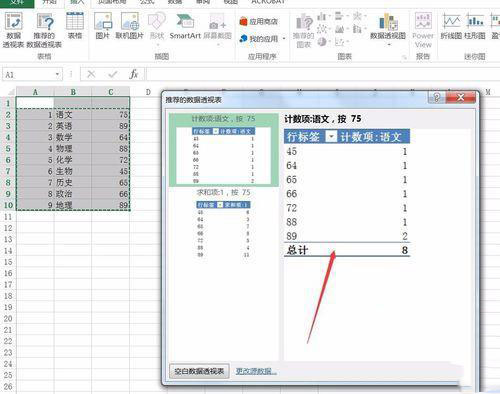Insert an area chart from charts group
Screen dimensions: 500x394
coord(339,29)
